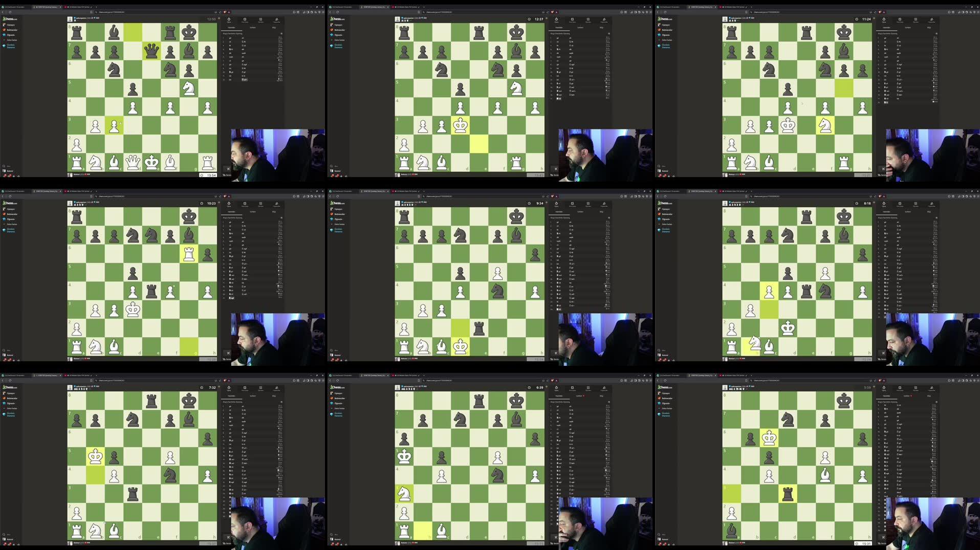Select black pawn on h6 in 11:24 frame
The image size is (980, 550).
(x=862, y=70)
